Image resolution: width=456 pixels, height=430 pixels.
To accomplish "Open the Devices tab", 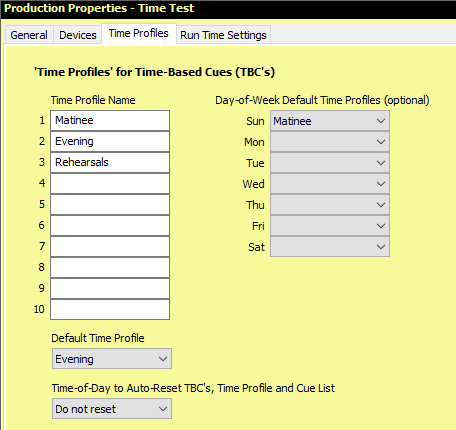I will coord(78,35).
